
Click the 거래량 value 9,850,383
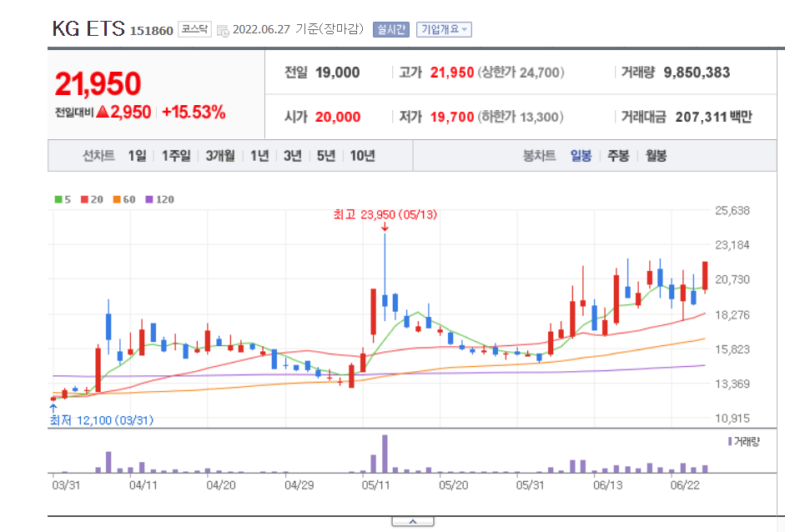point(697,73)
